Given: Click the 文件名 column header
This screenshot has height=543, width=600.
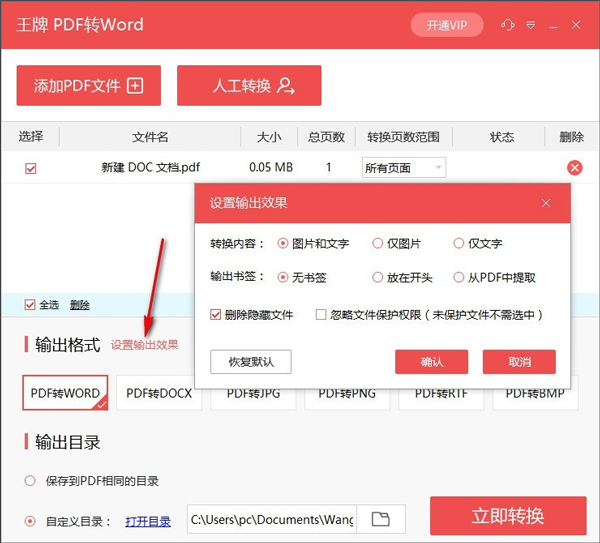Looking at the screenshot, I should pos(150,137).
